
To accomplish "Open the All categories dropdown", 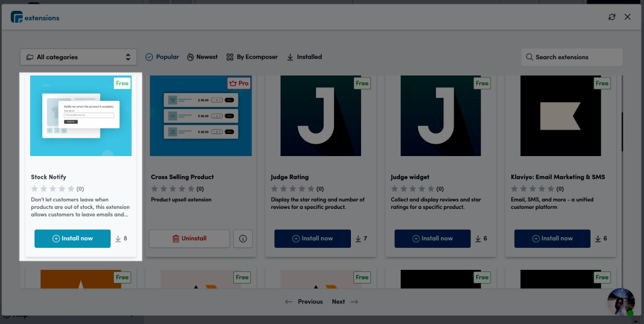I will coord(79,57).
